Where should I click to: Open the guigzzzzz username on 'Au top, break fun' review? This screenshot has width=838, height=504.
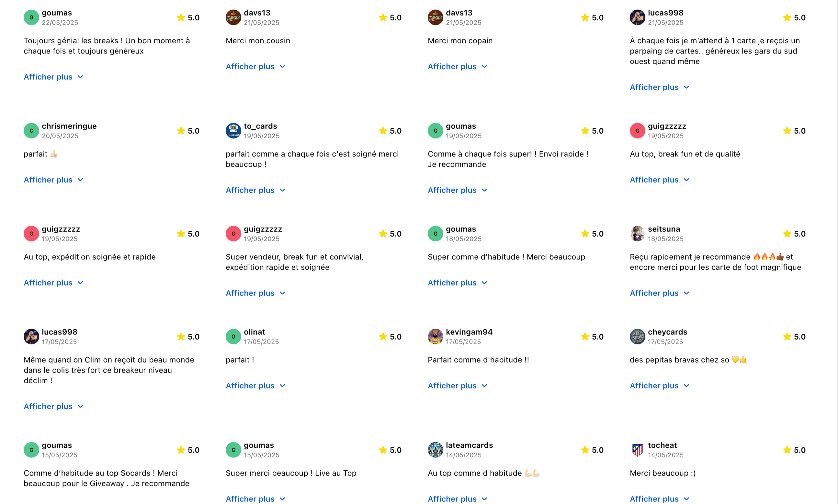[667, 126]
